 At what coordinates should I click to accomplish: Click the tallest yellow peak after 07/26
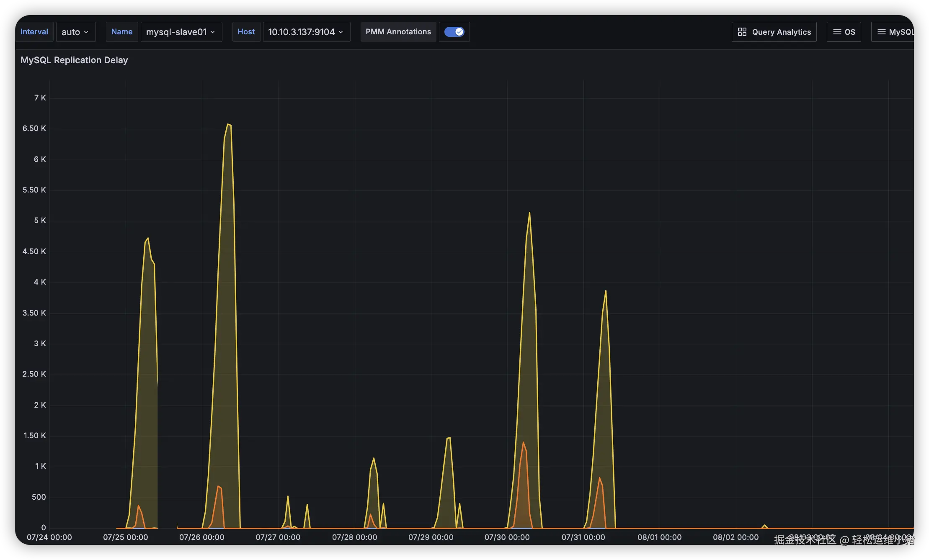[228, 124]
